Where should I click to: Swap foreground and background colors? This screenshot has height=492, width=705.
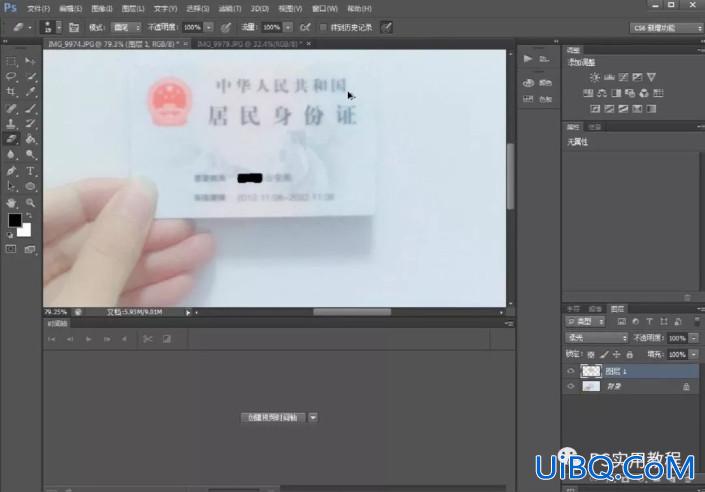coord(29,215)
